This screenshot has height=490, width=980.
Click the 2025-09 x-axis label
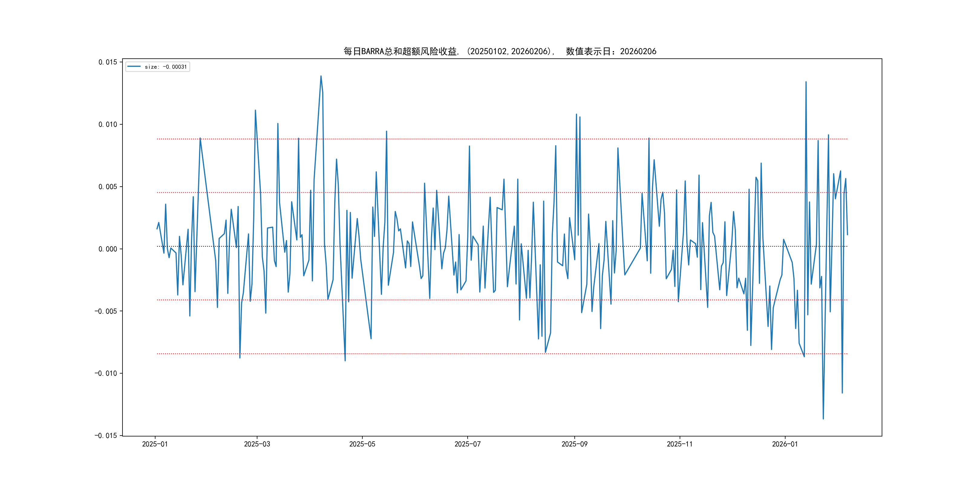pos(574,444)
